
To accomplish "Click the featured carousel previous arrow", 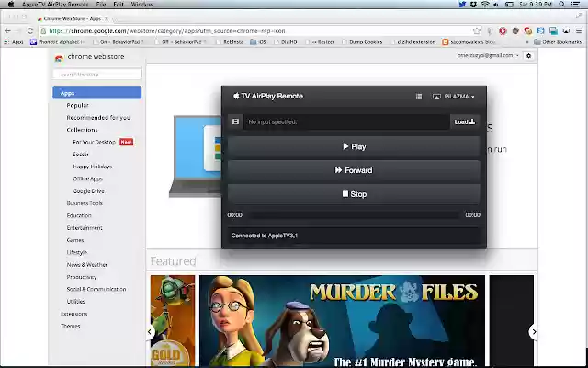I will 150,332.
